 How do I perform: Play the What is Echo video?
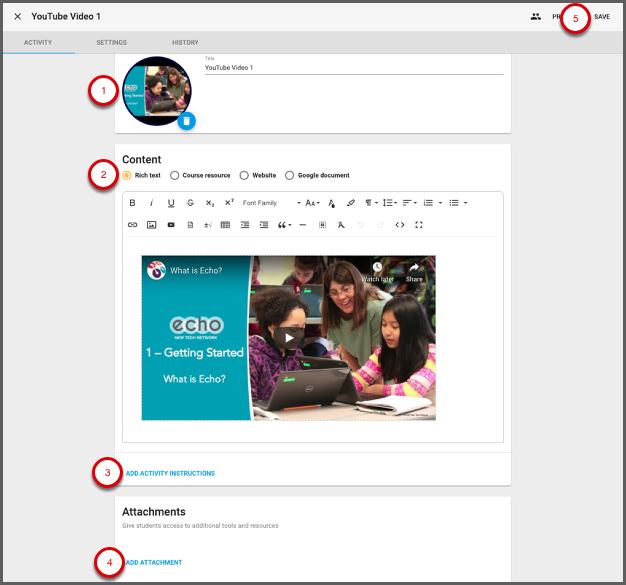click(289, 337)
